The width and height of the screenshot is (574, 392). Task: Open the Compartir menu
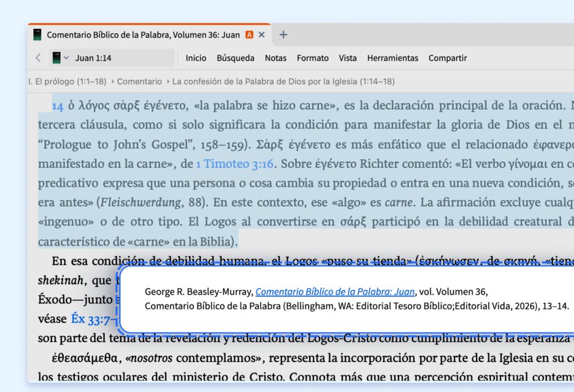pos(448,58)
